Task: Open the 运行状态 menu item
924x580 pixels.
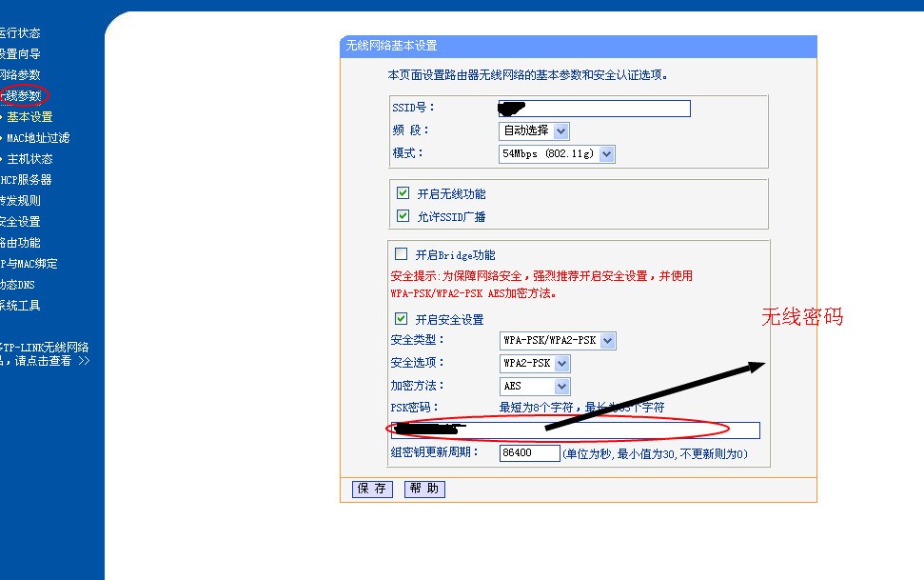Action: click(x=24, y=31)
